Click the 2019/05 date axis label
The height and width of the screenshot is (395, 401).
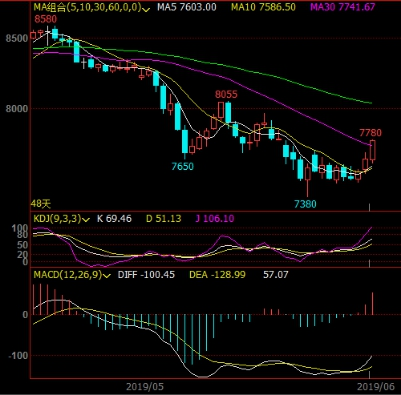coord(145,387)
